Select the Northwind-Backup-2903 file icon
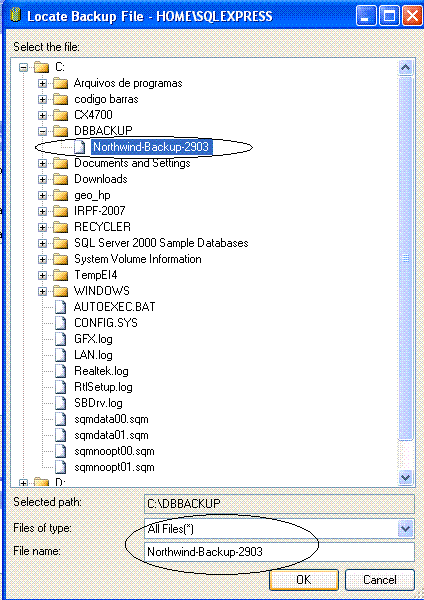This screenshot has height=600, width=424. click(80, 147)
